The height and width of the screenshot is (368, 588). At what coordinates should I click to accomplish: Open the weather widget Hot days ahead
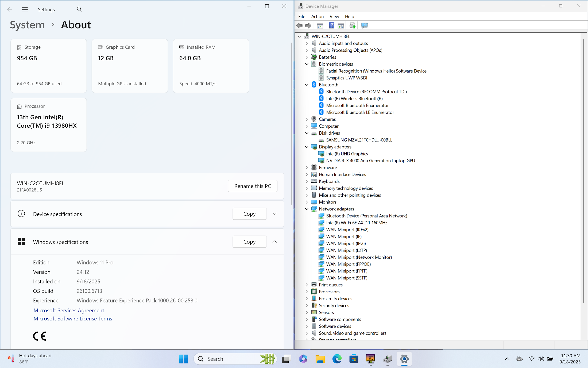click(29, 359)
